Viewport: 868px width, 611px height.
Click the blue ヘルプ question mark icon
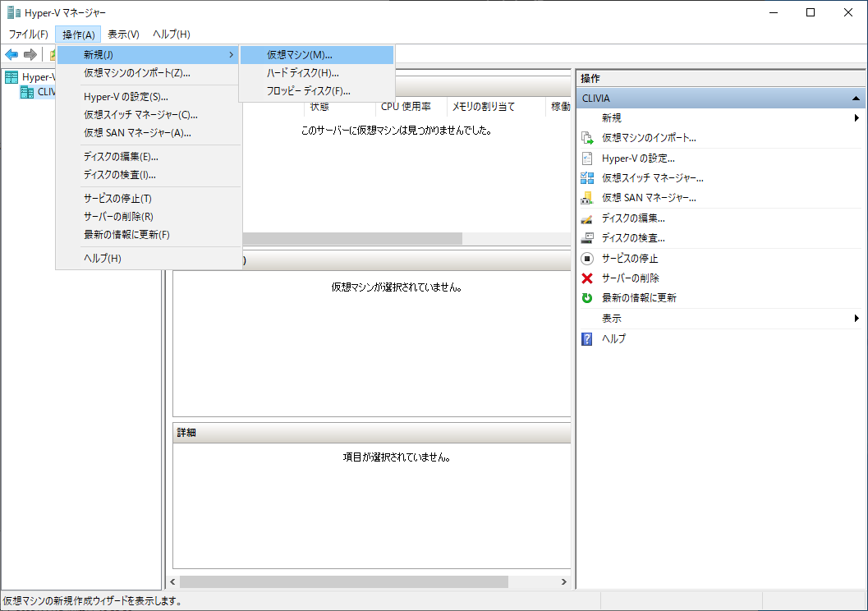587,338
